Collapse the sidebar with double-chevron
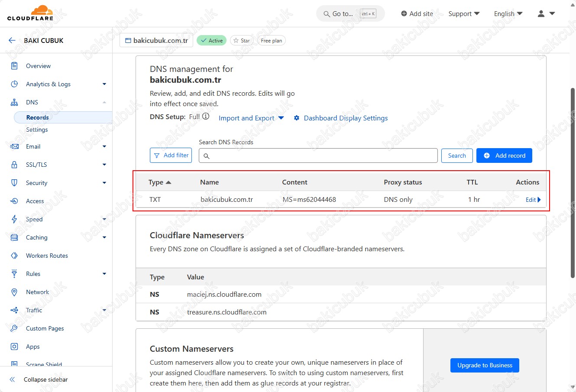This screenshot has width=576, height=392. [12, 379]
